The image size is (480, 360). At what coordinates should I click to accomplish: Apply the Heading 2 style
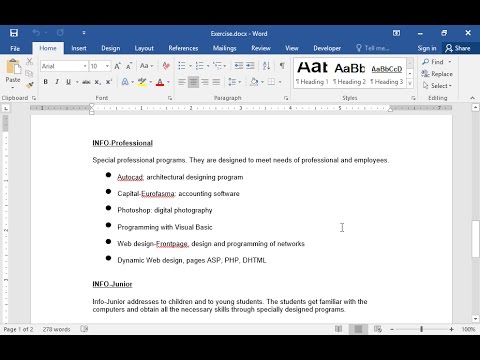pos(349,74)
